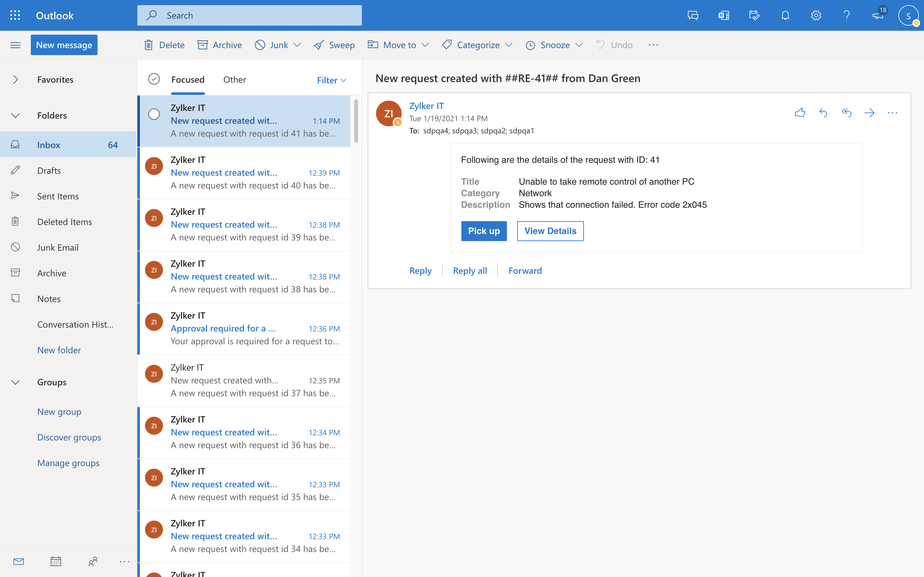Click the message list scrollbar
The height and width of the screenshot is (577, 924).
point(356,121)
